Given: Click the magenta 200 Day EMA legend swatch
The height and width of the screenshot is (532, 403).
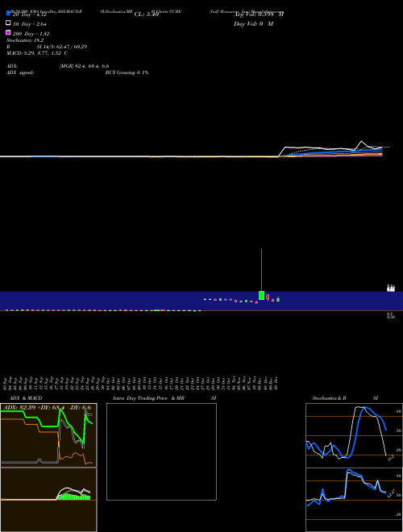Looking at the screenshot, I should coord(8,32).
